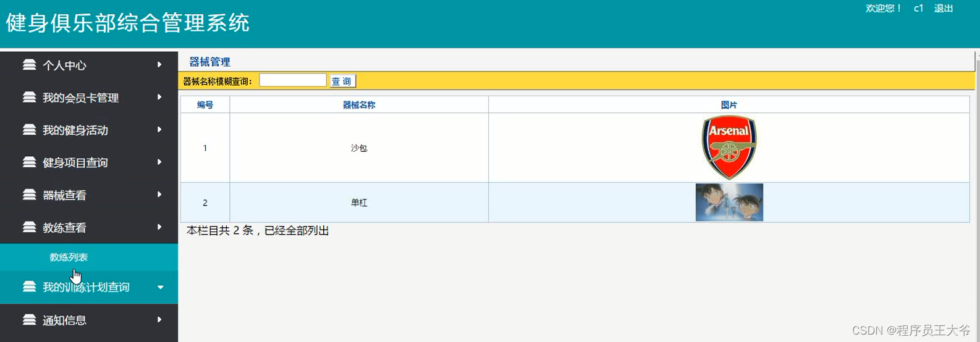Viewport: 980px width, 342px height.
Task: Click the 编号 column header
Action: pos(205,105)
